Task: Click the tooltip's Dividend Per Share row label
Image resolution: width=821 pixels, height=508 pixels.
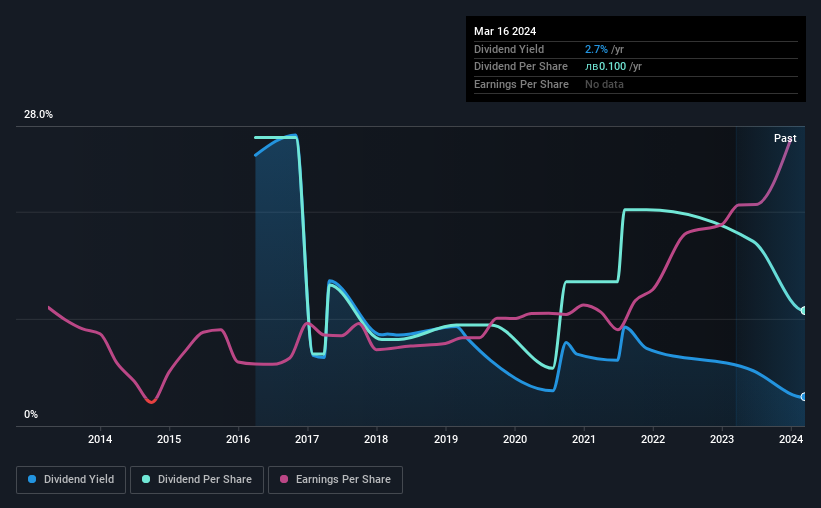Action: 520,67
